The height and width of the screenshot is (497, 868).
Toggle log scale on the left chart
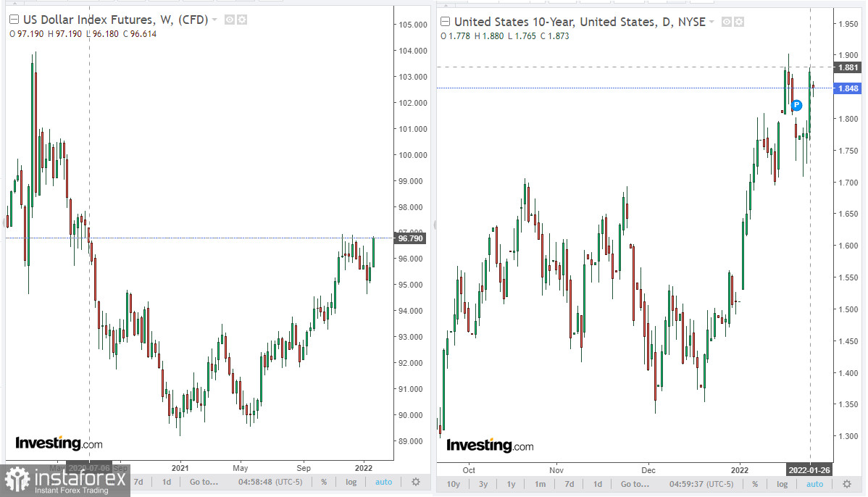coord(351,482)
